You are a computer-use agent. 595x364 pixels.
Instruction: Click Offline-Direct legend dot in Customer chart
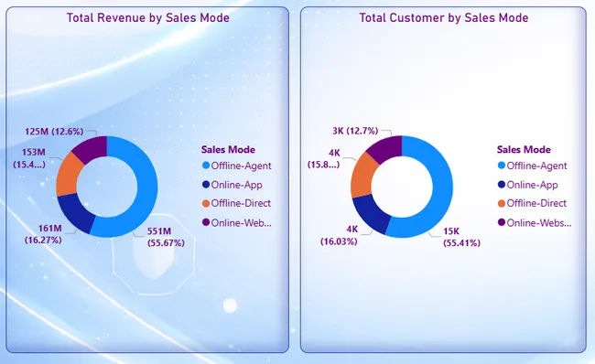coord(502,204)
